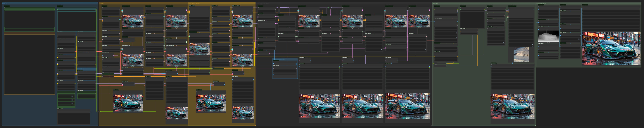644x128 pixels.
Task: Click the Upscale group title label
Action: tap(435, 3)
